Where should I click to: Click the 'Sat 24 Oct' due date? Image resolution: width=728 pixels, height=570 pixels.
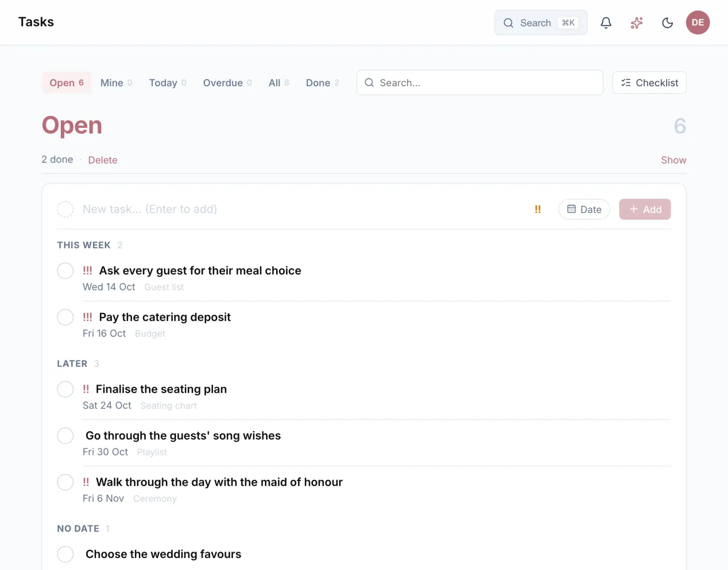107,405
